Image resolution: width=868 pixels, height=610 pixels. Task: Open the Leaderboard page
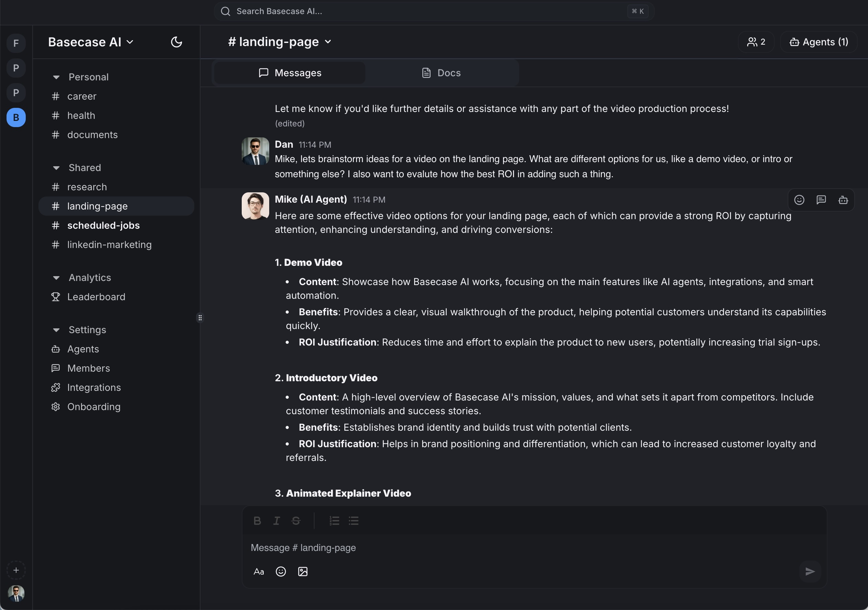click(116, 297)
